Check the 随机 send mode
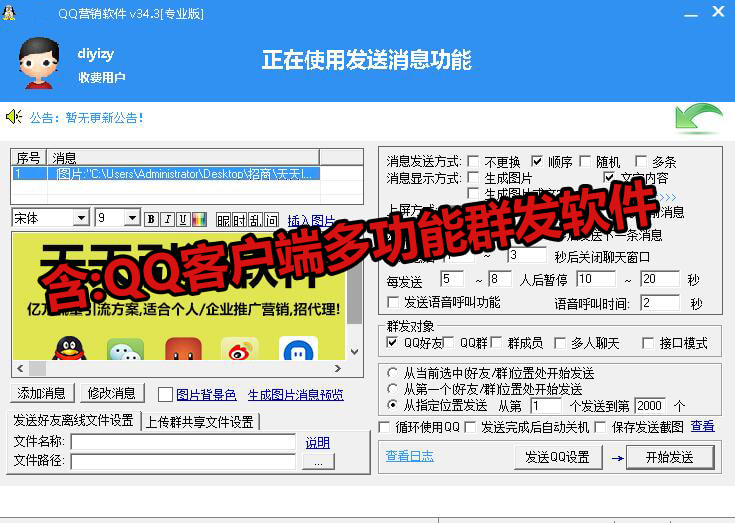The height and width of the screenshot is (523, 735). [585, 162]
